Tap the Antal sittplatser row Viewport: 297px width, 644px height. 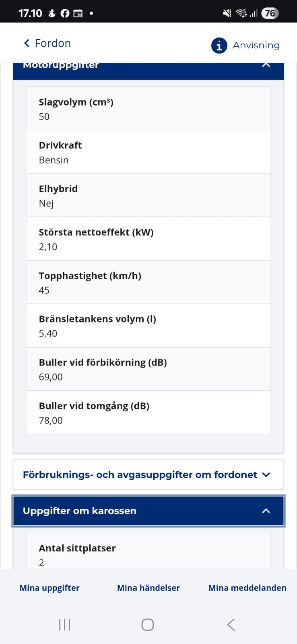coord(148,554)
